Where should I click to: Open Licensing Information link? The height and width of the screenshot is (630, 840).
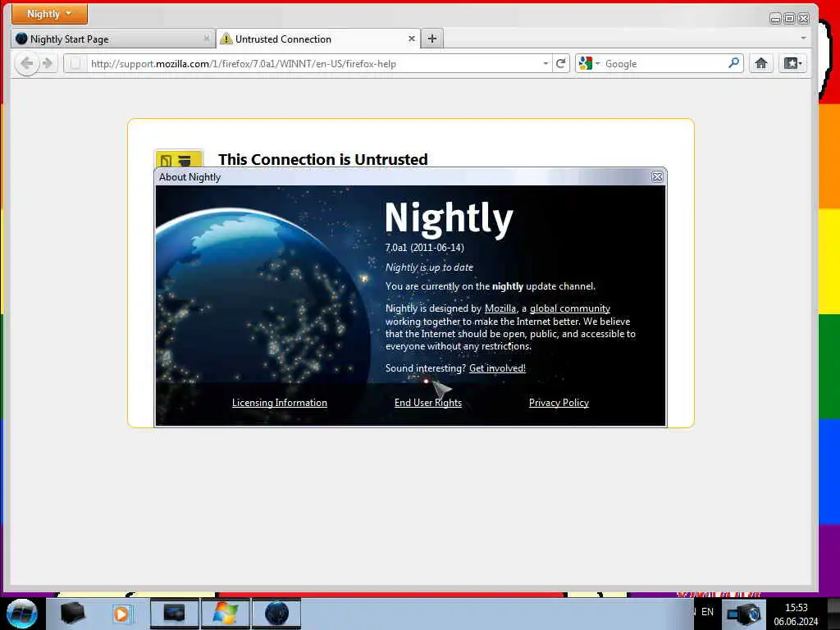point(279,403)
